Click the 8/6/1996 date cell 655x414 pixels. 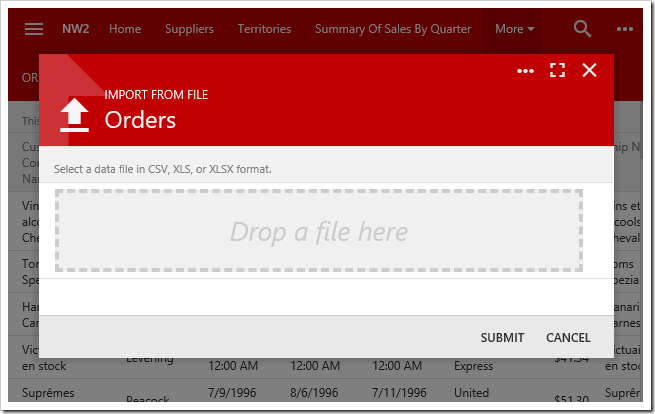(314, 393)
